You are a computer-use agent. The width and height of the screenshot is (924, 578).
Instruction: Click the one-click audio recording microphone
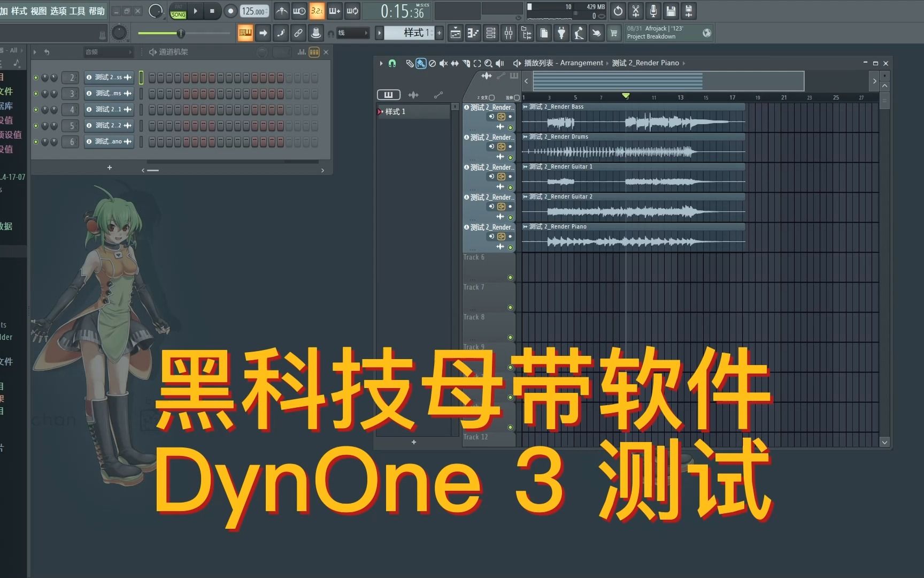(653, 11)
